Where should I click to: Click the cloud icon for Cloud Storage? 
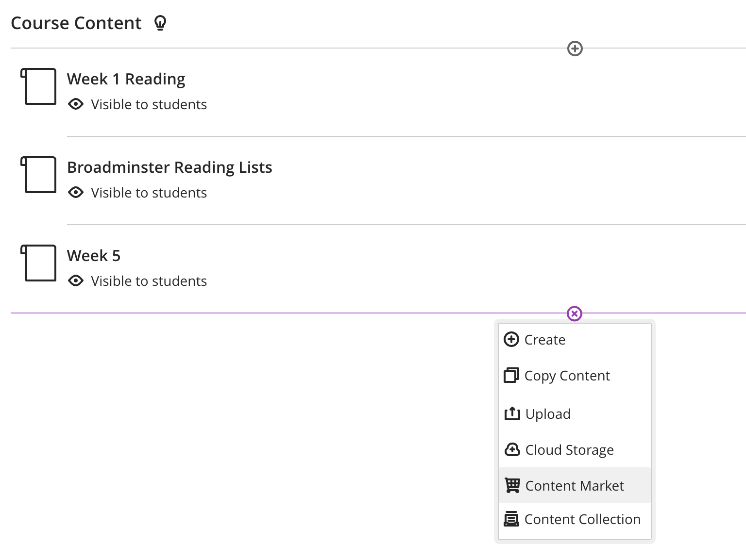(x=512, y=450)
